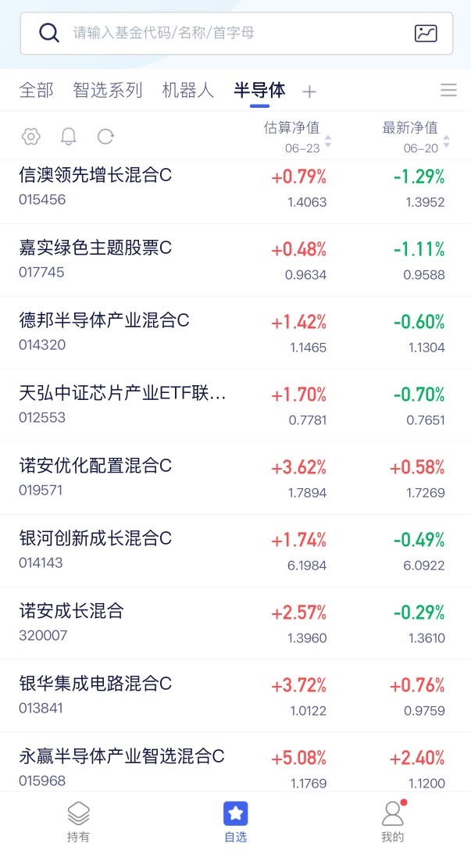This screenshot has height=868, width=471.
Task: Sort by 最新净值 arrows
Action: 446,141
